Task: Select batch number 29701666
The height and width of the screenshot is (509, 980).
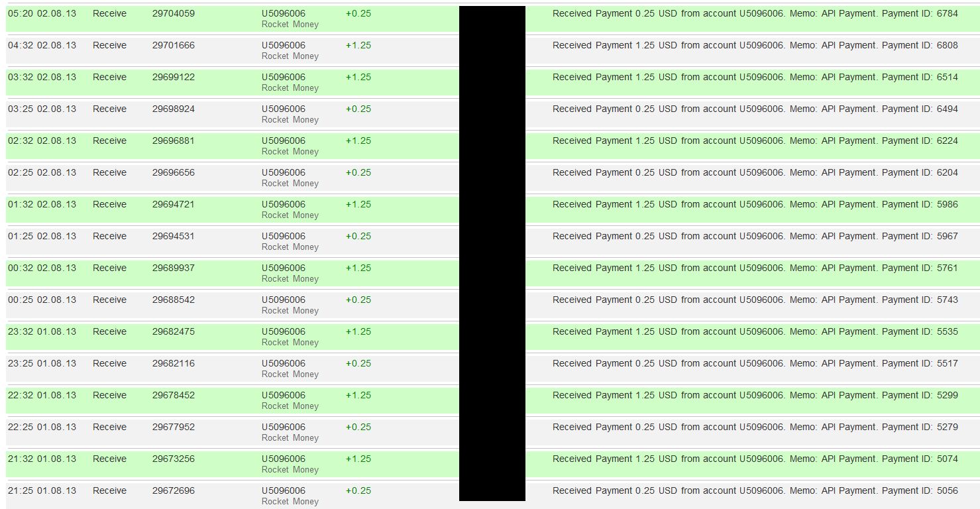Action: tap(174, 45)
